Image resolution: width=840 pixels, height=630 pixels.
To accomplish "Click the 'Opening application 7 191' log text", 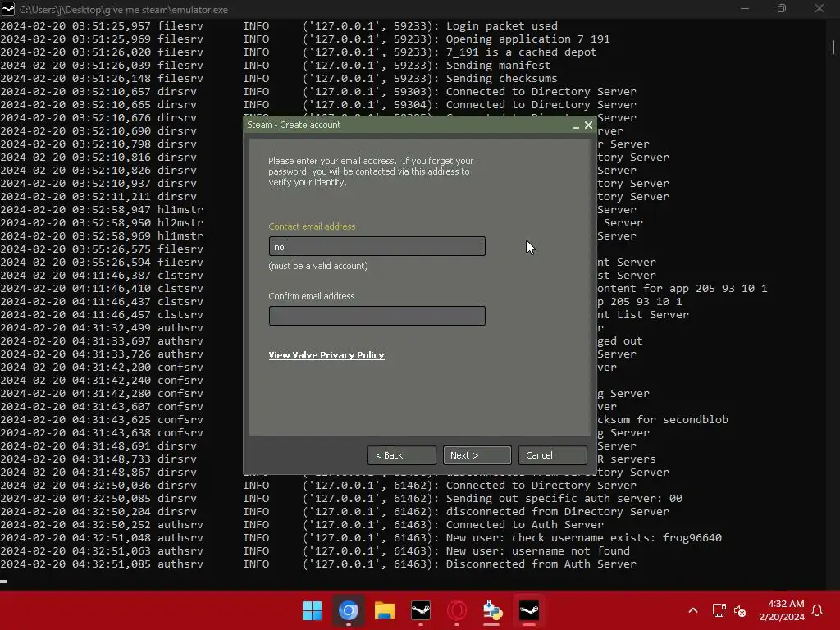I will (x=527, y=39).
